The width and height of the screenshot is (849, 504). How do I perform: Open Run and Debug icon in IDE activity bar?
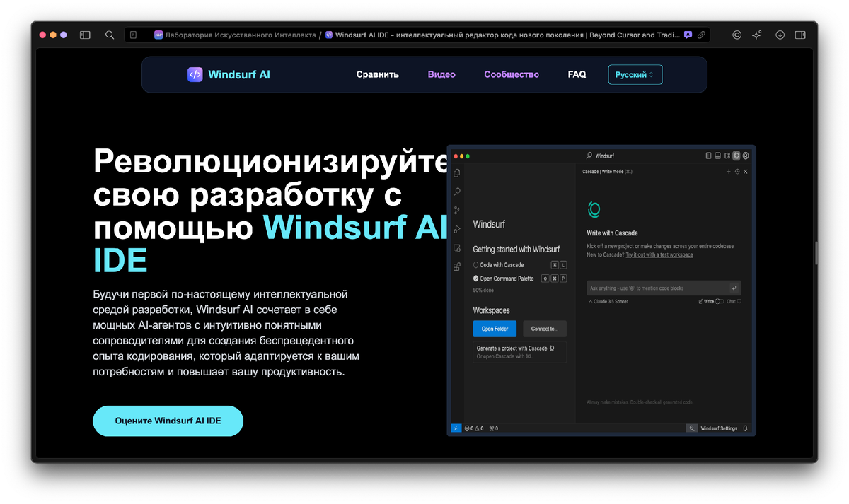(457, 228)
